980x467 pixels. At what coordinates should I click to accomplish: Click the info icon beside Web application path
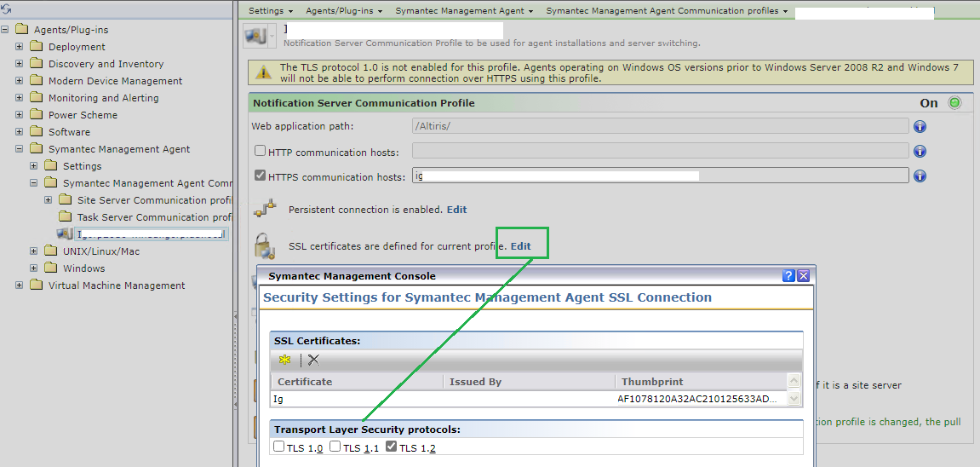click(x=920, y=127)
